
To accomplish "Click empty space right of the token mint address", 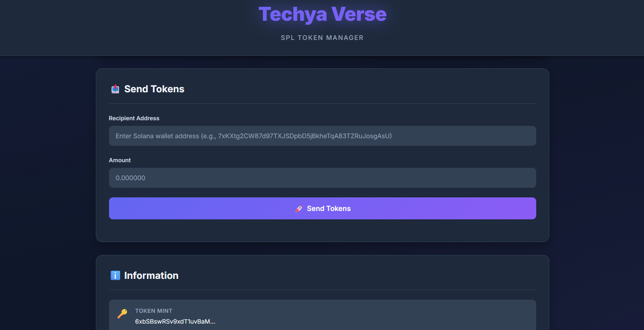I will (359, 320).
